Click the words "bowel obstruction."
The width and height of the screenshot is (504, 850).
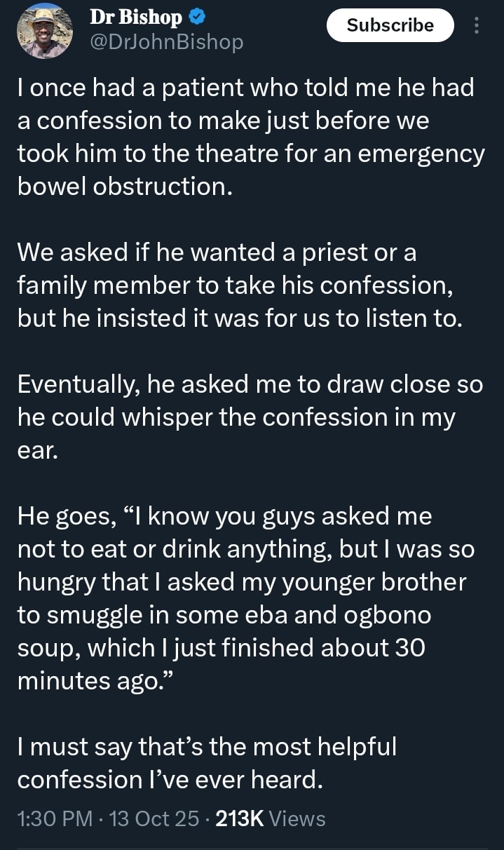124,186
